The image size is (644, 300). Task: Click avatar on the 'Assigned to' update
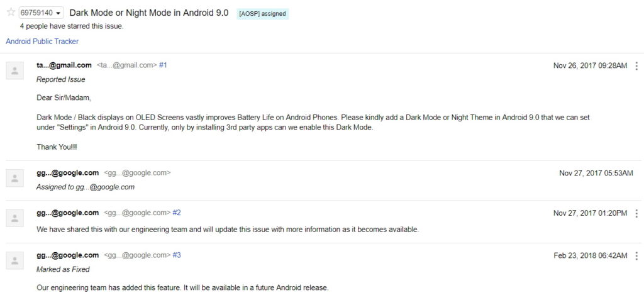point(15,179)
